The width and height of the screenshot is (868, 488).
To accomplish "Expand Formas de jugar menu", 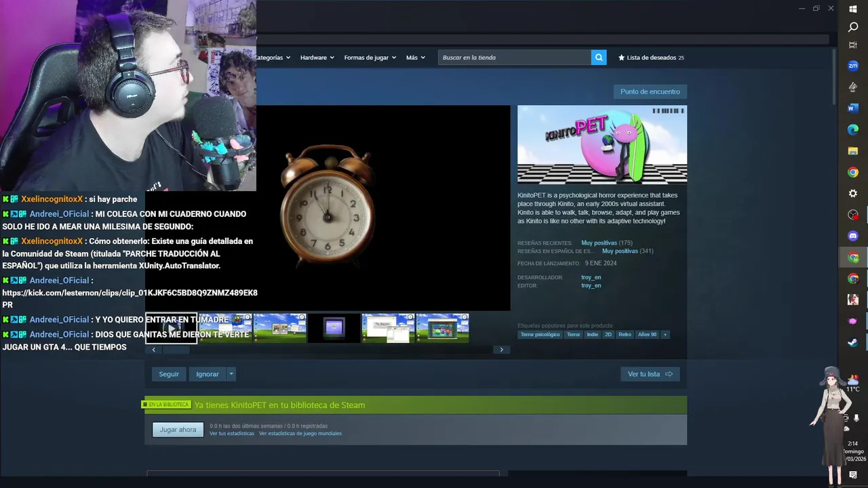I will coord(370,58).
